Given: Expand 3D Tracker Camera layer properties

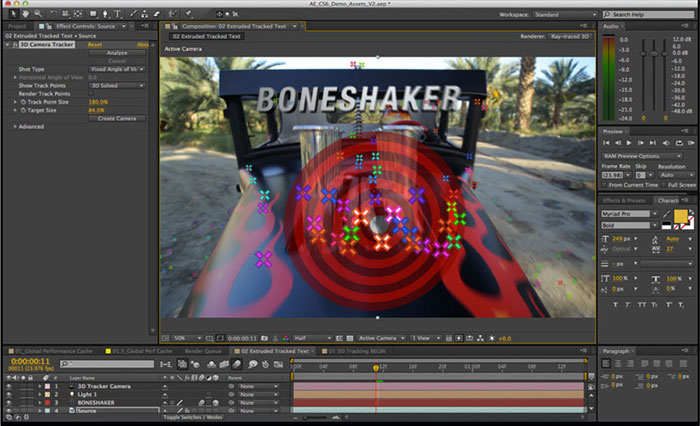Looking at the screenshot, I should pyautogui.click(x=40, y=386).
